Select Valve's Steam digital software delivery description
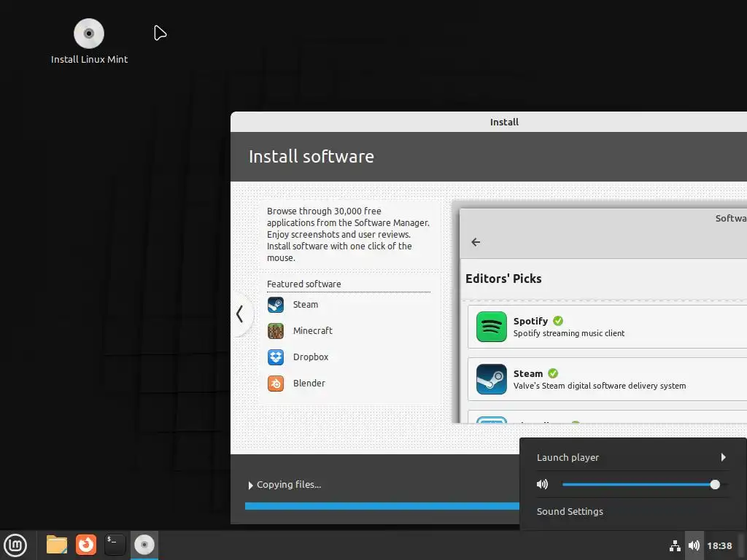 [600, 386]
